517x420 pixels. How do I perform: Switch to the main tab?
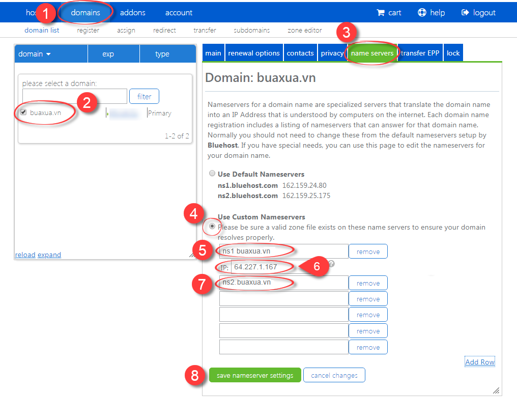pyautogui.click(x=213, y=53)
